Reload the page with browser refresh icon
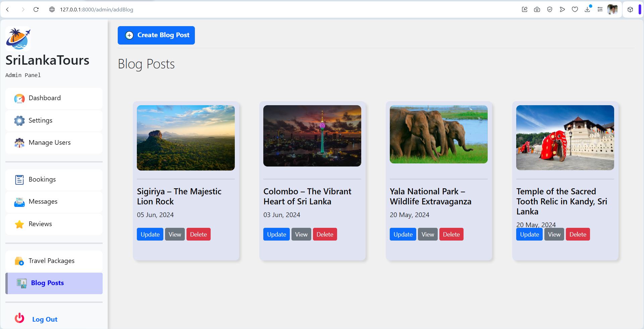The image size is (644, 329). (x=36, y=9)
